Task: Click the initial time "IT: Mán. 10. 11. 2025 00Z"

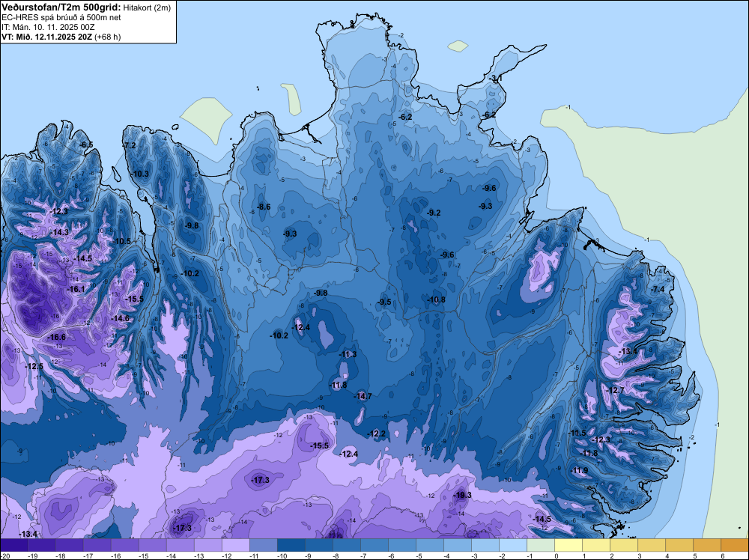Action: coord(48,27)
